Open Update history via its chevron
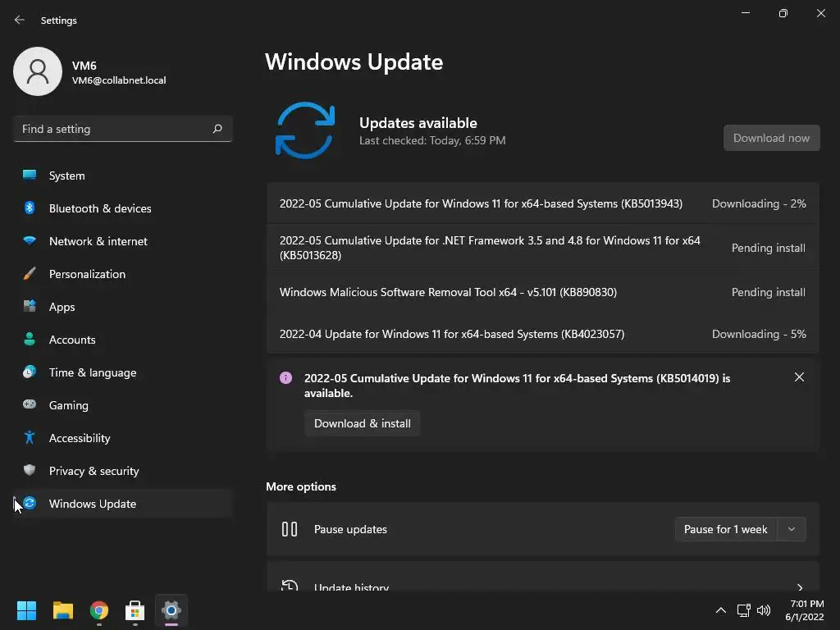 click(800, 587)
